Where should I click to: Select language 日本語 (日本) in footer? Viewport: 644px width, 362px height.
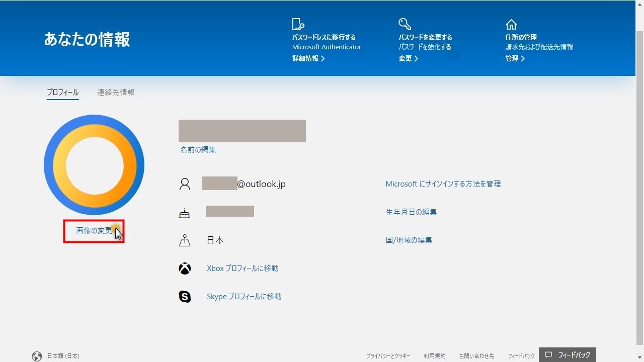click(63, 356)
